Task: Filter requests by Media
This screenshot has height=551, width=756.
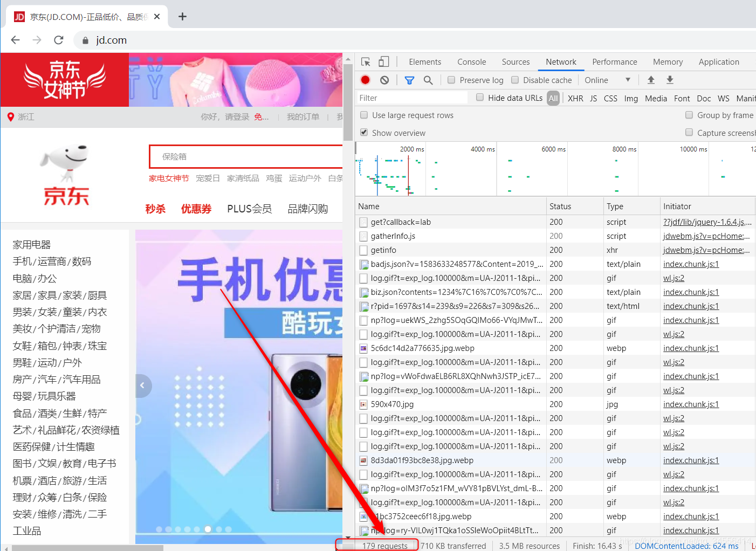Action: click(x=656, y=98)
